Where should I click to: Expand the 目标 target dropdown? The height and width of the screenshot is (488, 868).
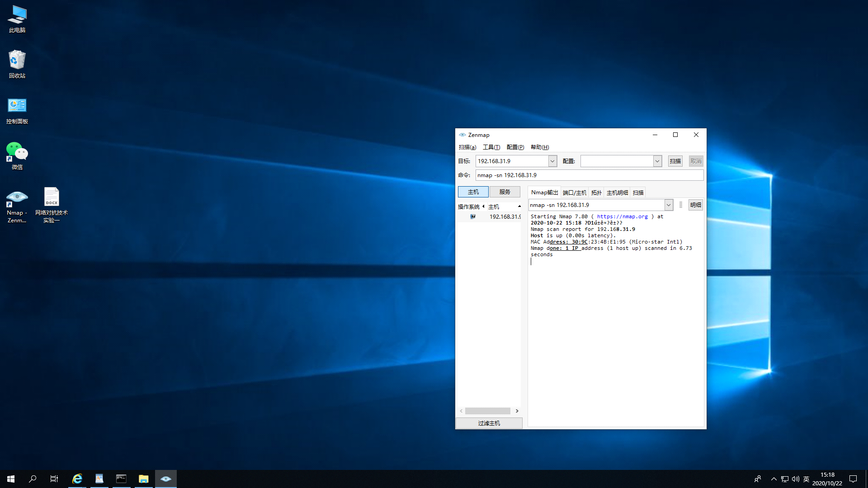[552, 161]
